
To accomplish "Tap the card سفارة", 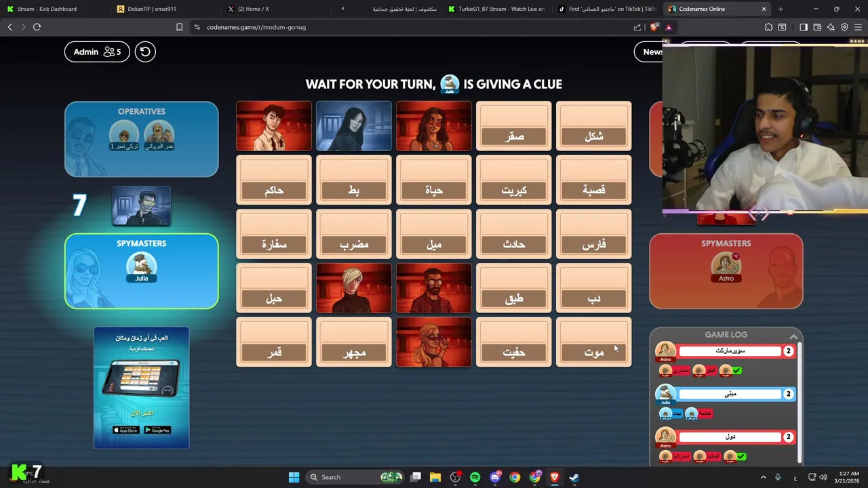I will (x=274, y=235).
